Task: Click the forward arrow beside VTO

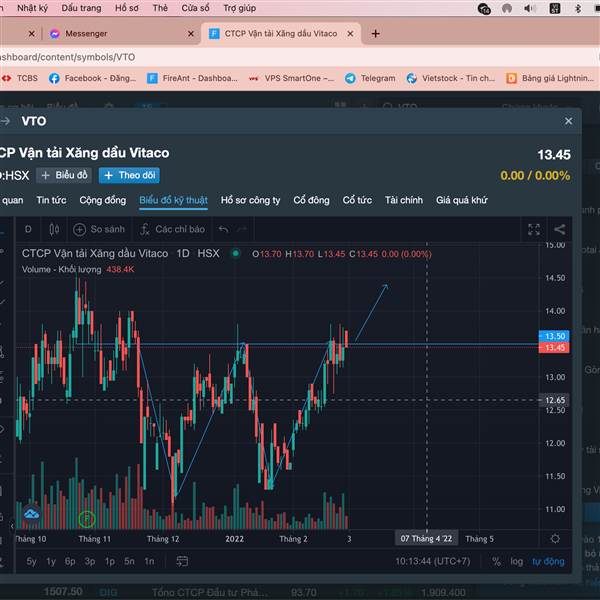Action: tap(5, 121)
